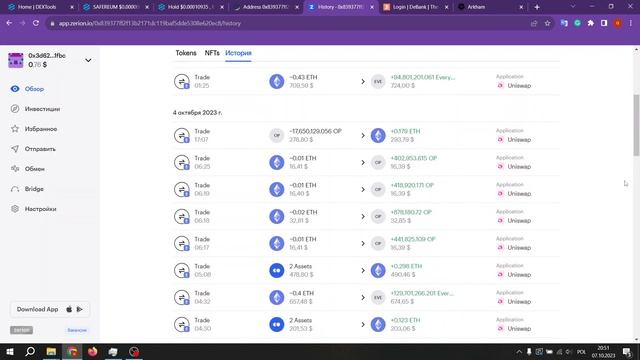Open the Обмен swap icon
The width and height of the screenshot is (640, 360).
(15, 169)
